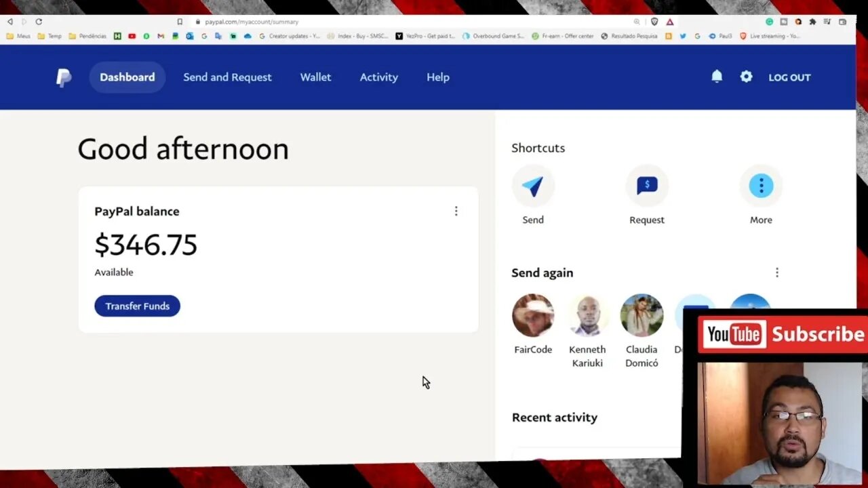
Task: Open the Live streaming bookmark
Action: (x=770, y=36)
